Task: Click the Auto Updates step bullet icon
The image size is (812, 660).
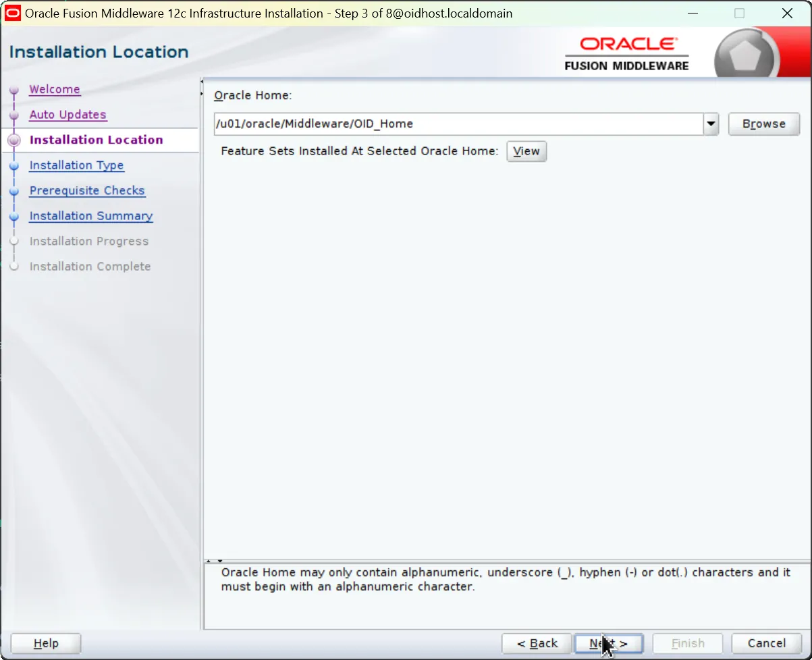Action: pyautogui.click(x=14, y=115)
